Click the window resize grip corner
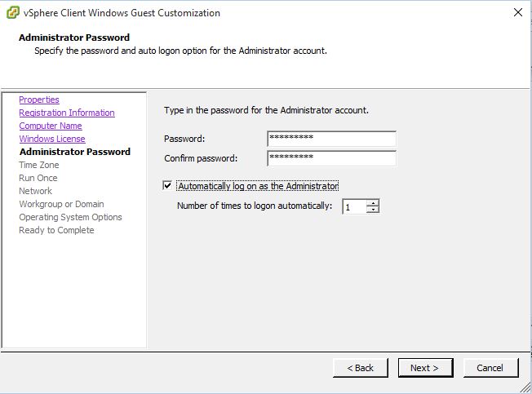 (x=525, y=387)
